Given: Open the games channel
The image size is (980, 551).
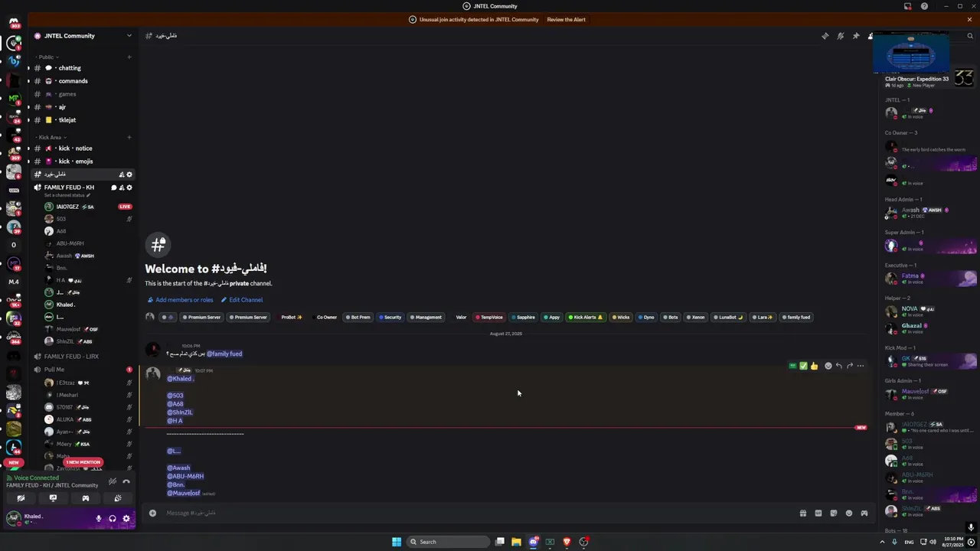Looking at the screenshot, I should [83, 94].
